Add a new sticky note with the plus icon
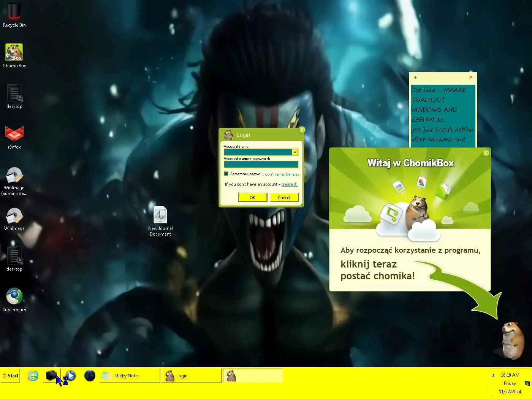Image resolution: width=532 pixels, height=399 pixels. (x=415, y=78)
